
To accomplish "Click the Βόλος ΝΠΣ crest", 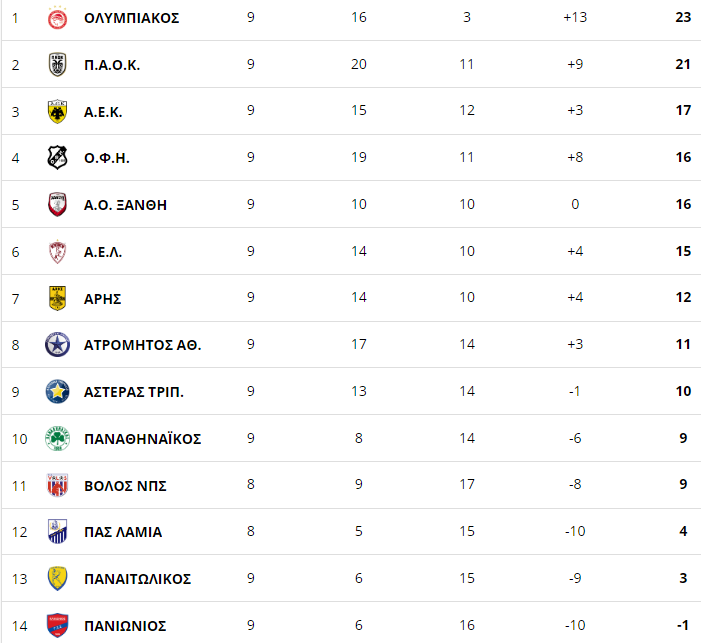I will (x=57, y=485).
